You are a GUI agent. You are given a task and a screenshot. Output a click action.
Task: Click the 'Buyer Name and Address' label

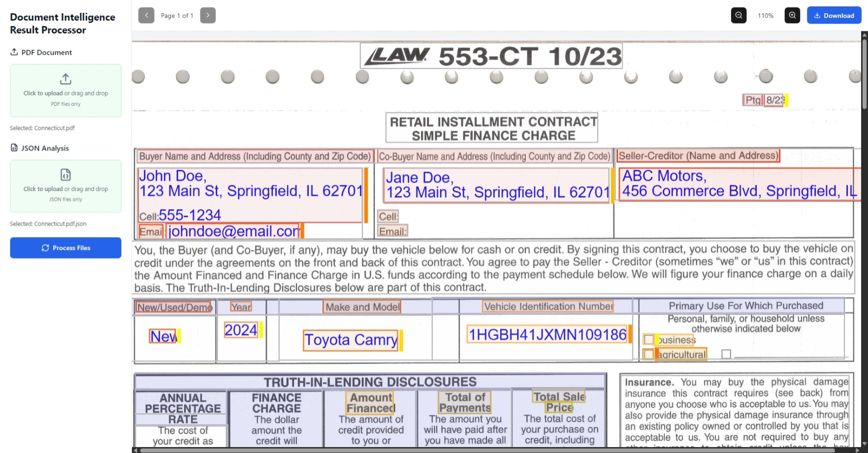(255, 156)
